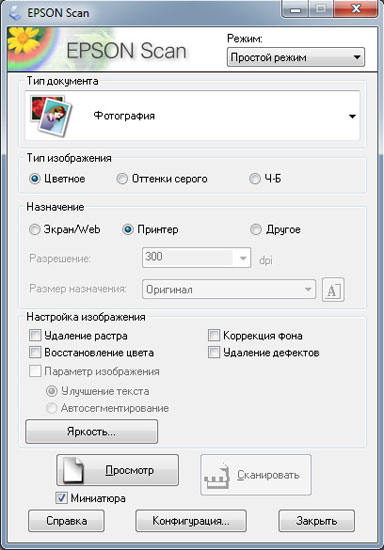Expand the Тип документа dropdown arrow
The image size is (384, 550).
352,116
